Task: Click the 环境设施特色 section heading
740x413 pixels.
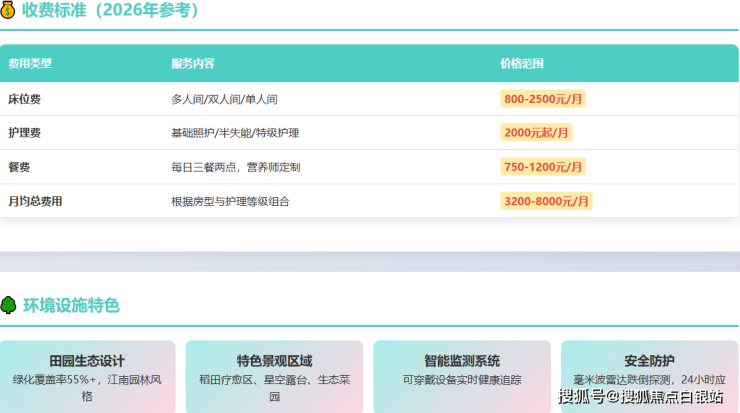Action: coord(71,305)
